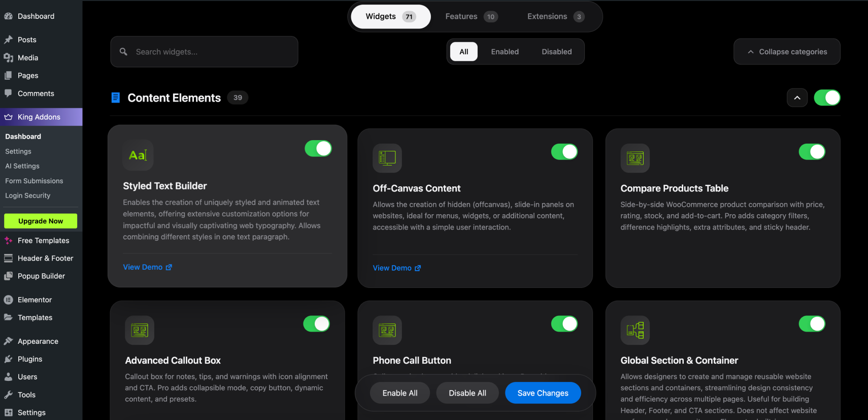Click the Free Templates sparkle icon

8,241
